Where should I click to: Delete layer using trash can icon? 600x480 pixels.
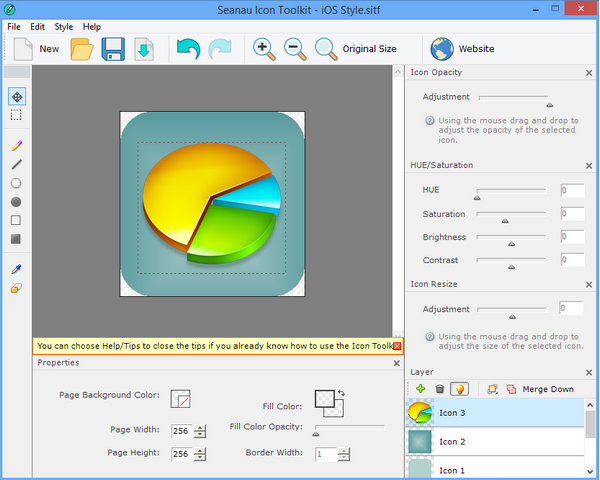coord(440,389)
